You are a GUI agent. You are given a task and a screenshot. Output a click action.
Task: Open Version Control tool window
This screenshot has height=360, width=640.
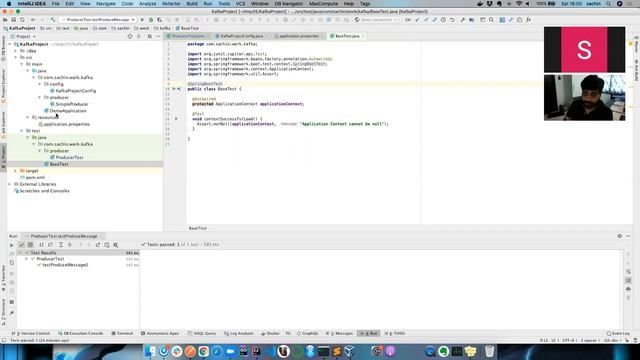coord(31,333)
